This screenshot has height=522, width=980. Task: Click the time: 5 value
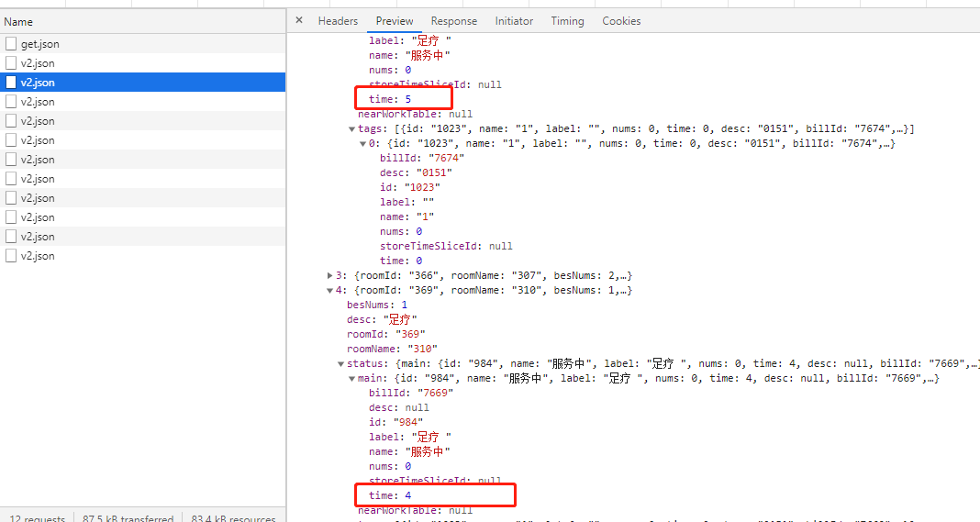coord(408,99)
